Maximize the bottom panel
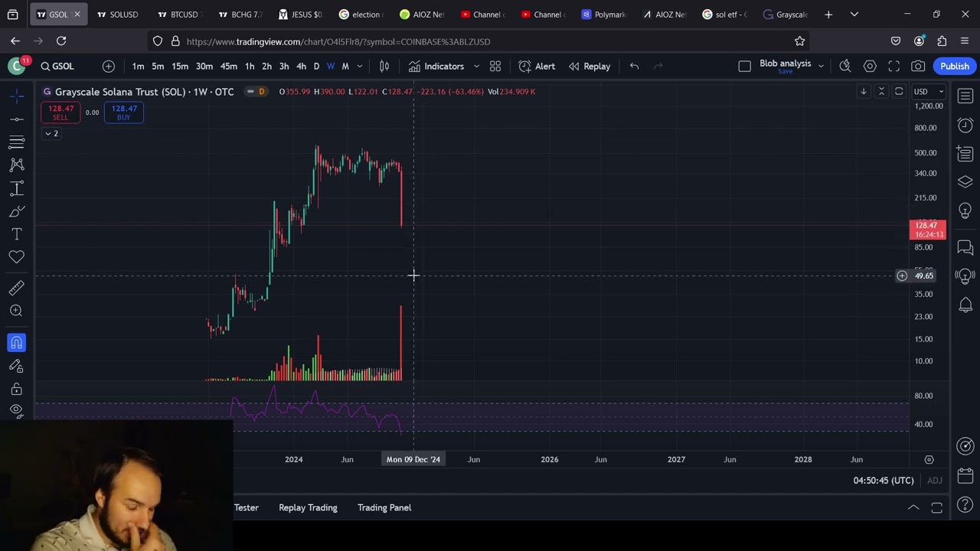980x551 pixels. (936, 507)
